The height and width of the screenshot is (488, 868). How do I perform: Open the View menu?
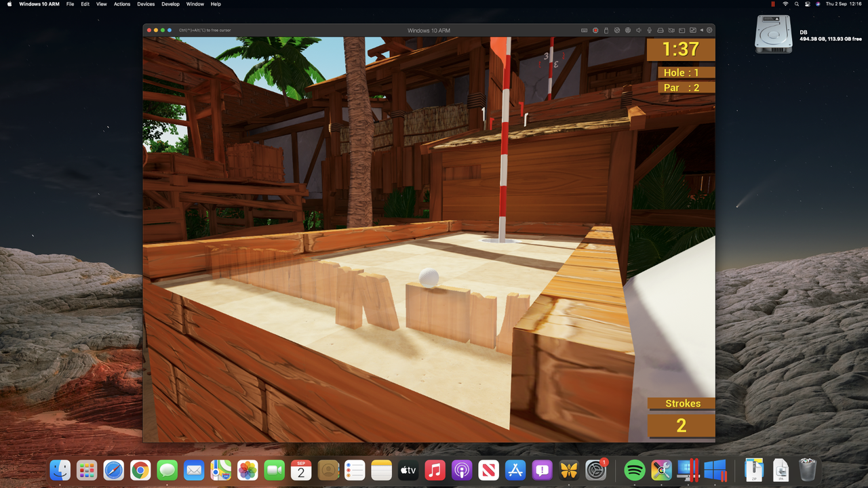pos(102,4)
